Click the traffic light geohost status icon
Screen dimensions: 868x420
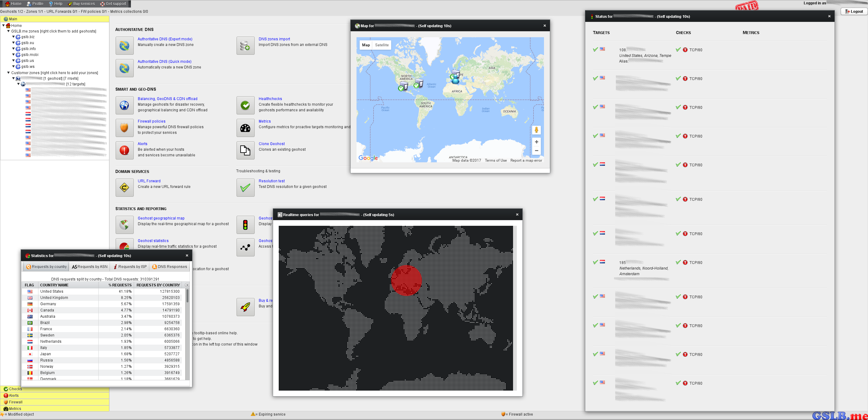click(245, 225)
